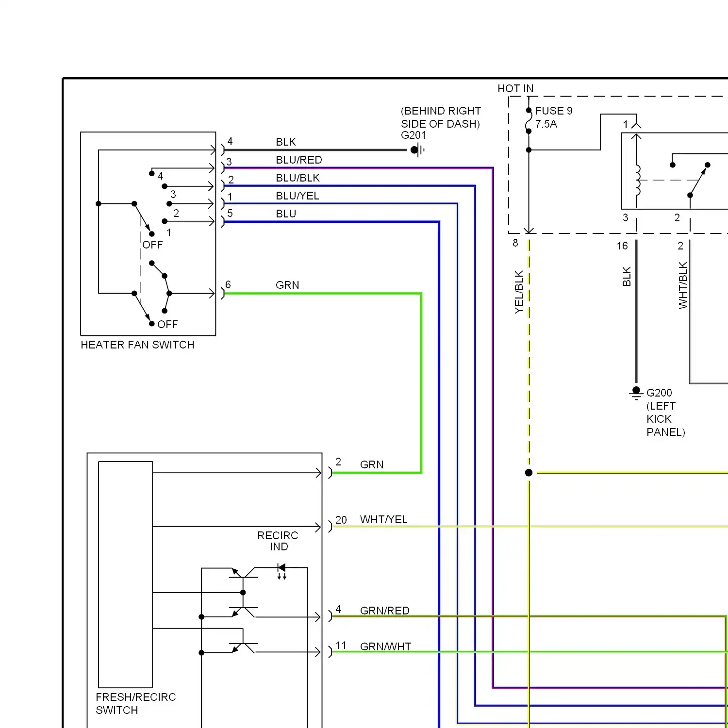The height and width of the screenshot is (728, 728).
Task: Click connector pin number 11
Action: (x=341, y=645)
